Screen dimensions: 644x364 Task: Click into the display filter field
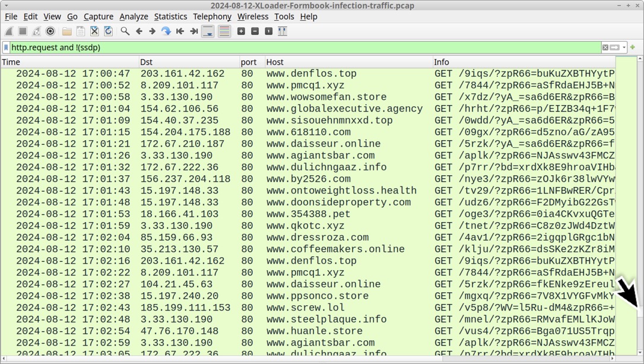click(305, 48)
